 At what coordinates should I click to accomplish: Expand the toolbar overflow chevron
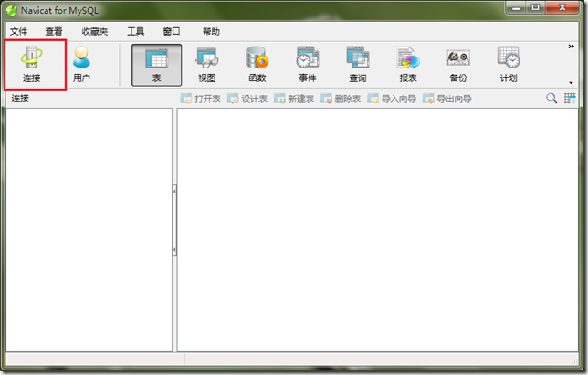pos(572,46)
